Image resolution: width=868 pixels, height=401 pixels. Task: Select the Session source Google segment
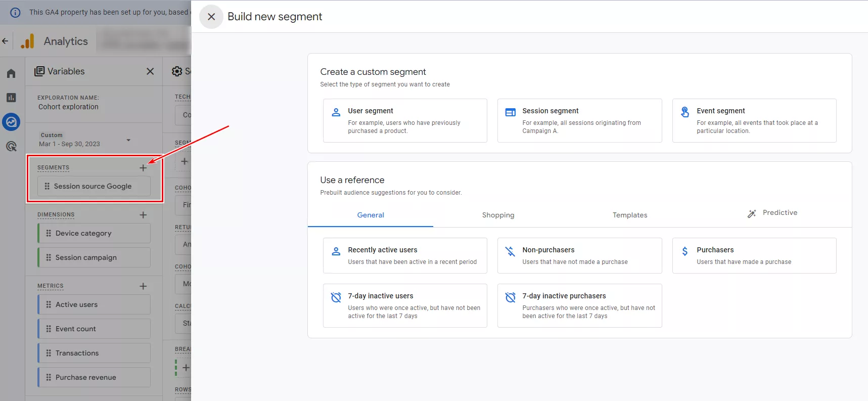[x=94, y=186]
